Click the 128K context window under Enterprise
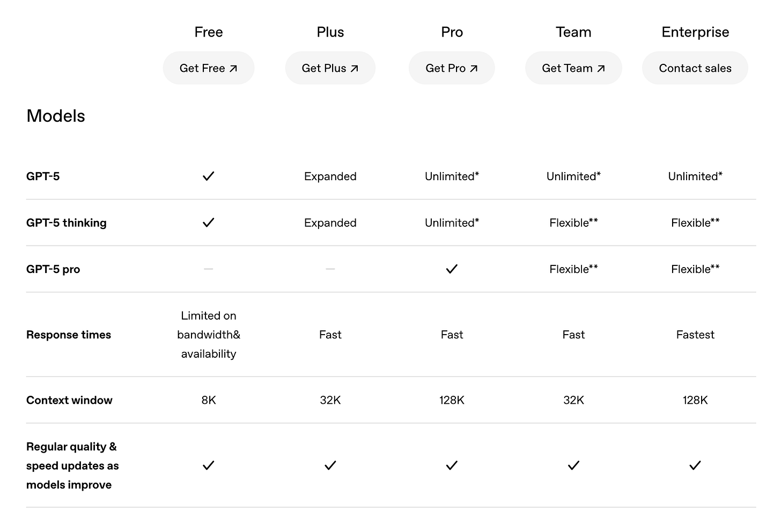 695,400
